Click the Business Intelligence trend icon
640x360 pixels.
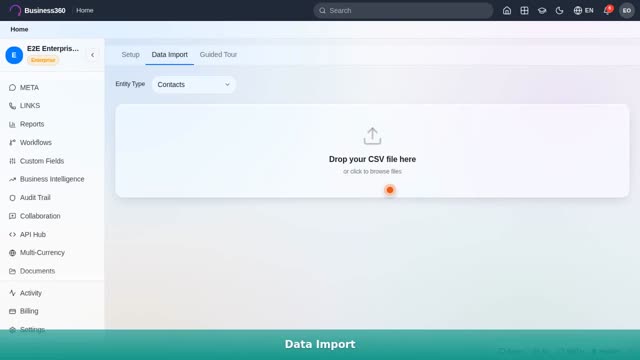(x=12, y=179)
